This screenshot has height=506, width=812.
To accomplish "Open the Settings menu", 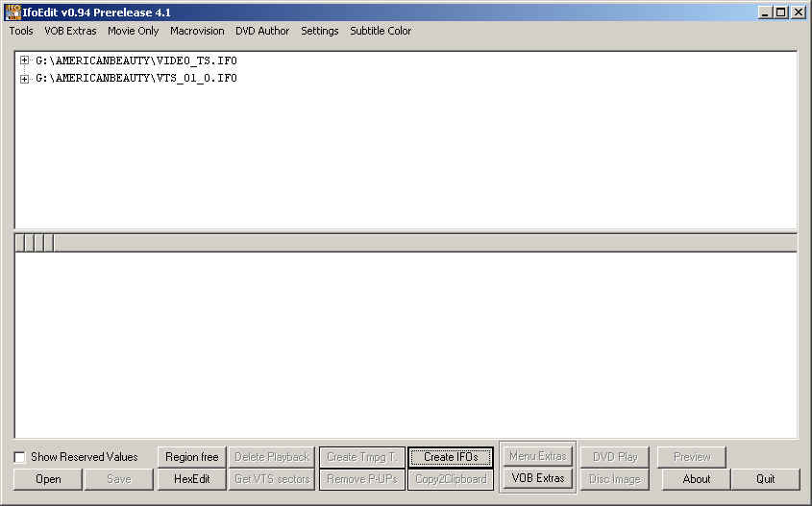I will 320,31.
